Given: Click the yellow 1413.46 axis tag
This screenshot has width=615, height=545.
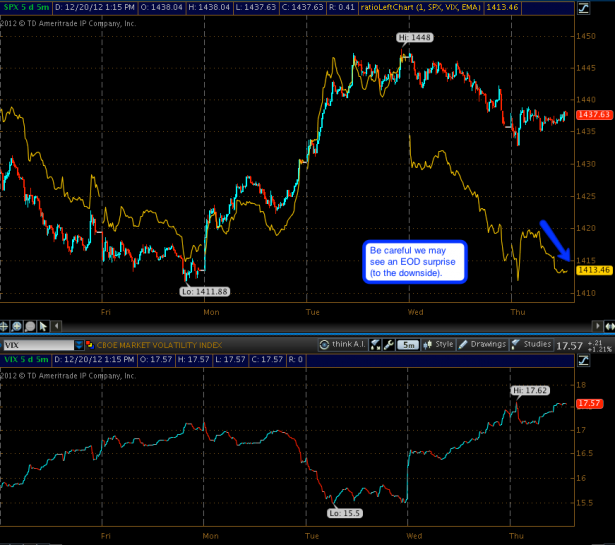Looking at the screenshot, I should click(x=594, y=270).
